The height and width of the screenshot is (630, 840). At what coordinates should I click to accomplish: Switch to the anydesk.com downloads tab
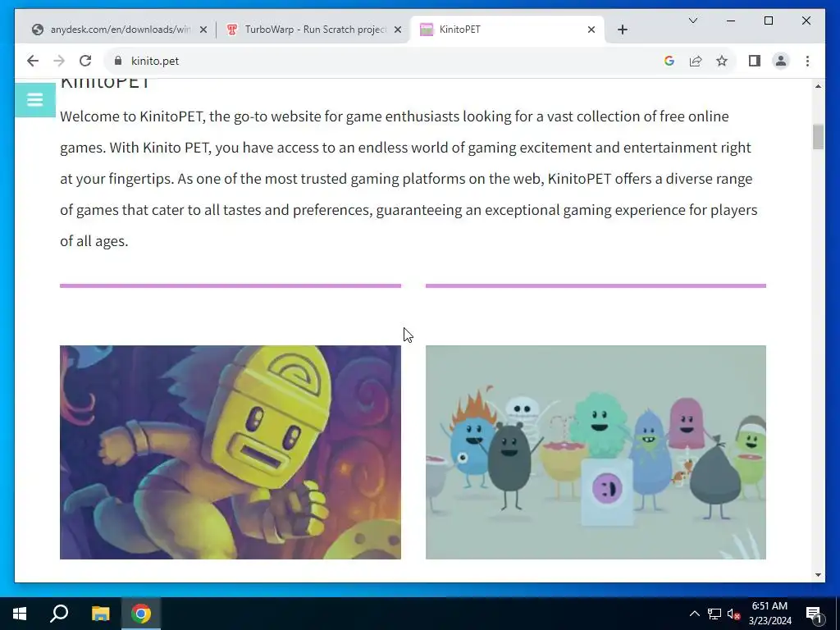[x=120, y=30]
